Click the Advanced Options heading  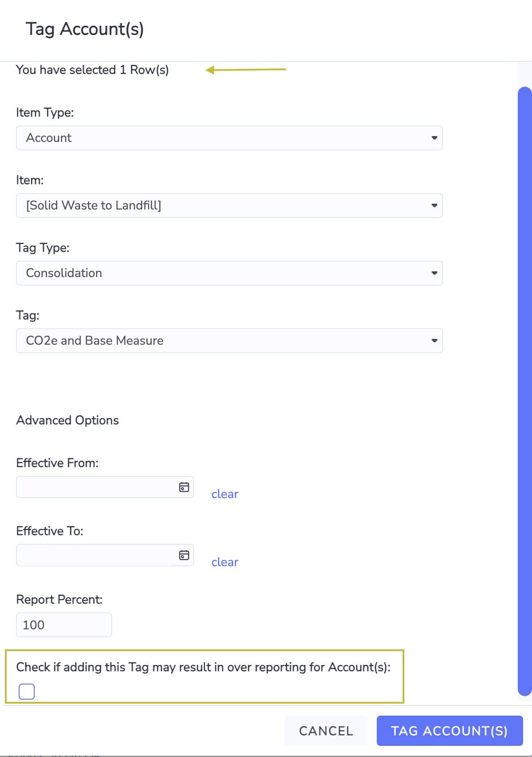coord(68,420)
